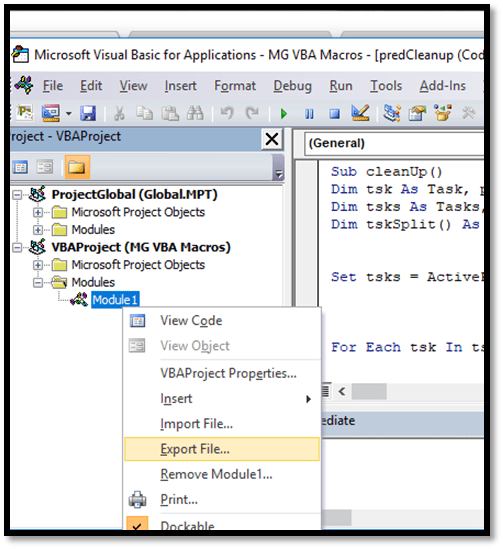This screenshot has width=503, height=549.
Task: Open the Add-Ins menu
Action: tap(442, 85)
